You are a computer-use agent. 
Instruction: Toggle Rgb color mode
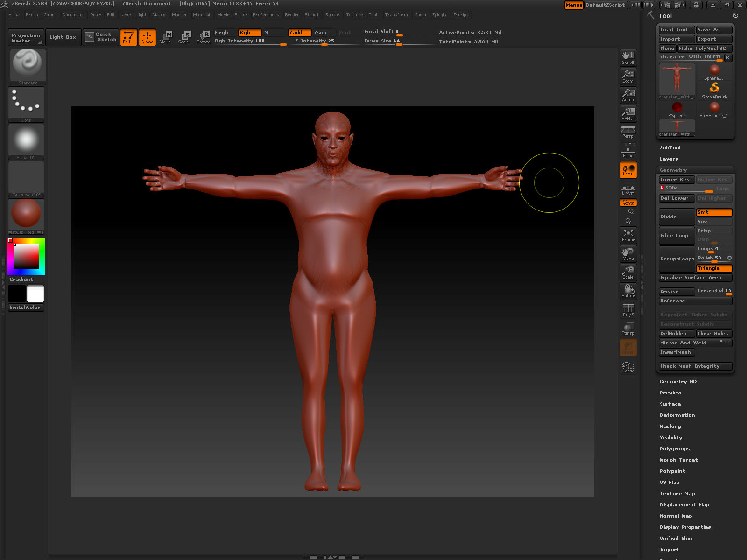249,33
